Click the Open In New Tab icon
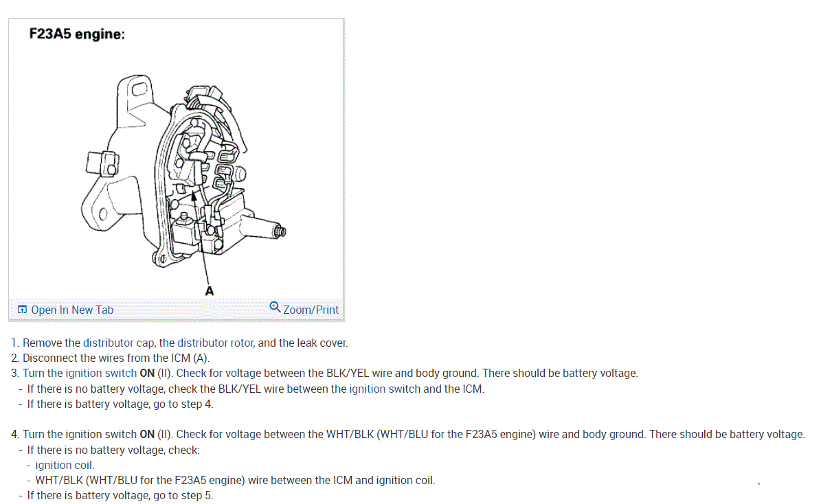The image size is (832, 504). pos(22,310)
